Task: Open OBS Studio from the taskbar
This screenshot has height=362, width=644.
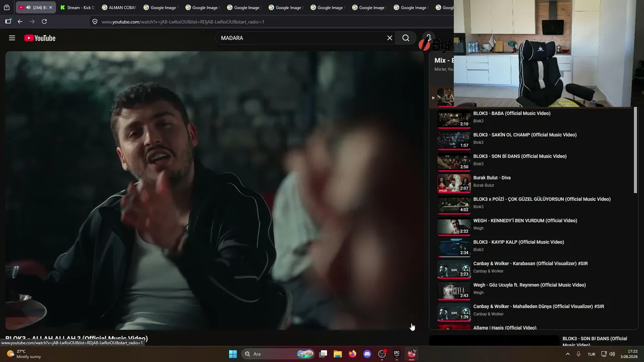Action: pyautogui.click(x=382, y=354)
